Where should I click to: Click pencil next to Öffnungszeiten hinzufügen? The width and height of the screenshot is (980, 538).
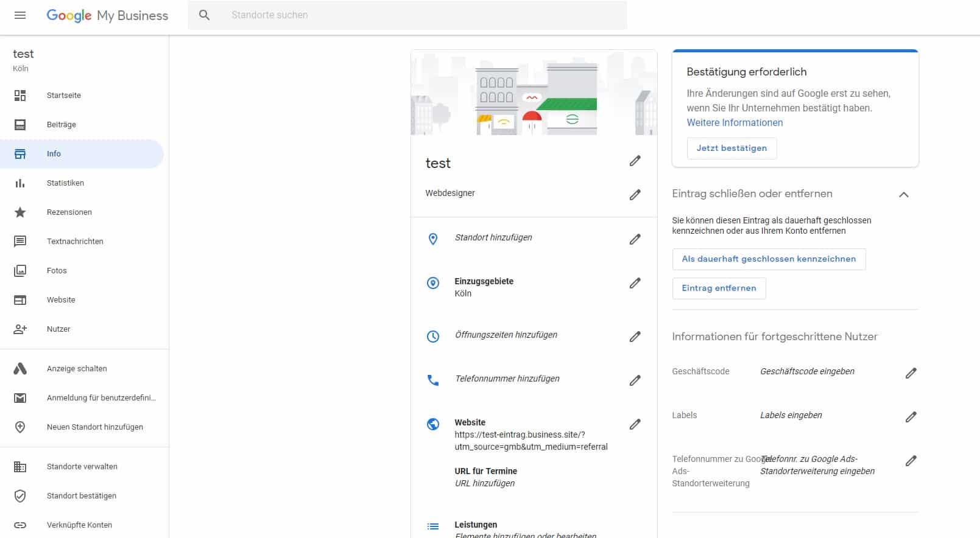[x=635, y=337]
